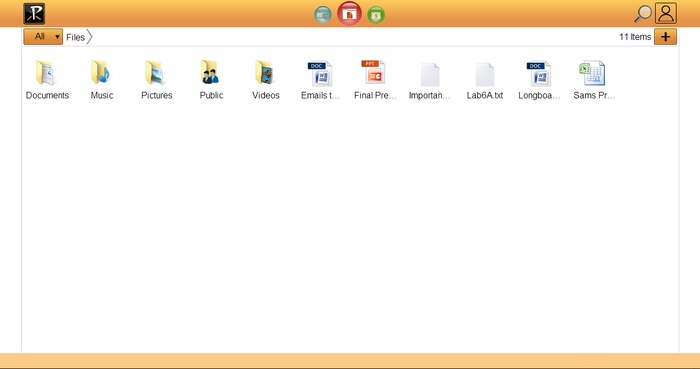Select the Emails t... Word document
700x369 pixels.
pyautogui.click(x=320, y=80)
